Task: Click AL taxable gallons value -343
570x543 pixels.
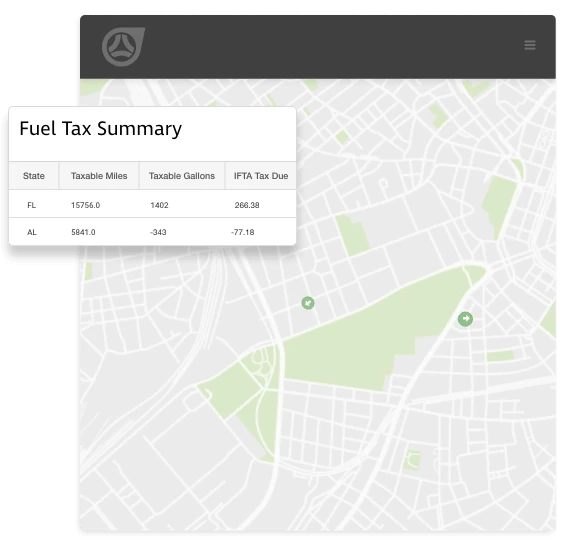Action: click(x=158, y=232)
